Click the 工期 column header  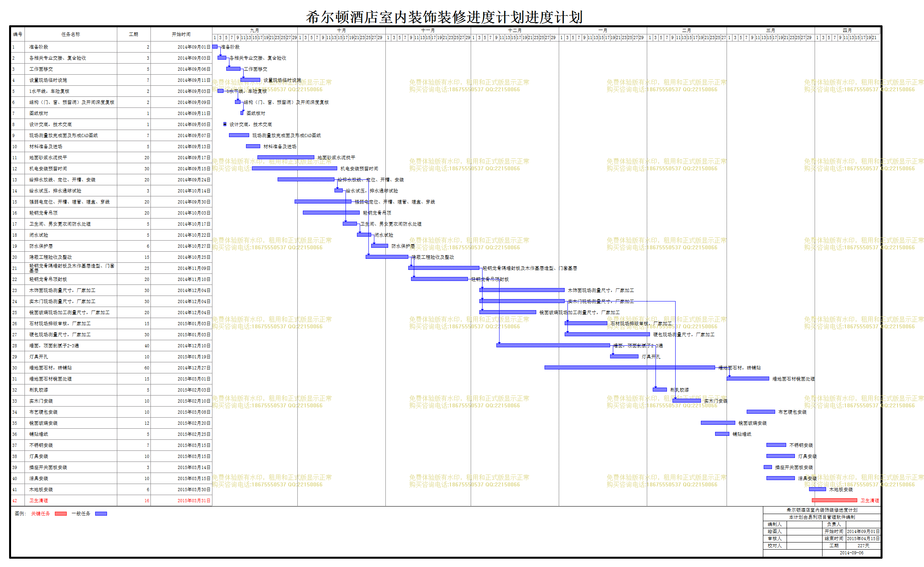tap(133, 34)
